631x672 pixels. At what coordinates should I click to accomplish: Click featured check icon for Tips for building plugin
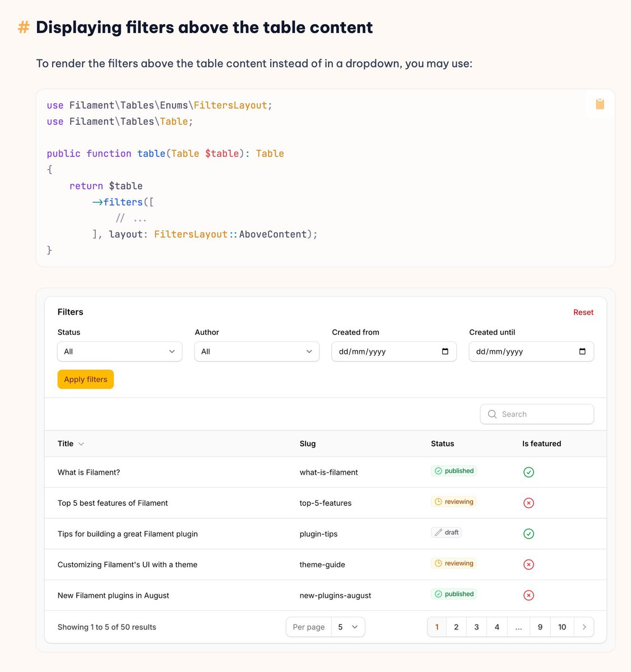click(528, 534)
